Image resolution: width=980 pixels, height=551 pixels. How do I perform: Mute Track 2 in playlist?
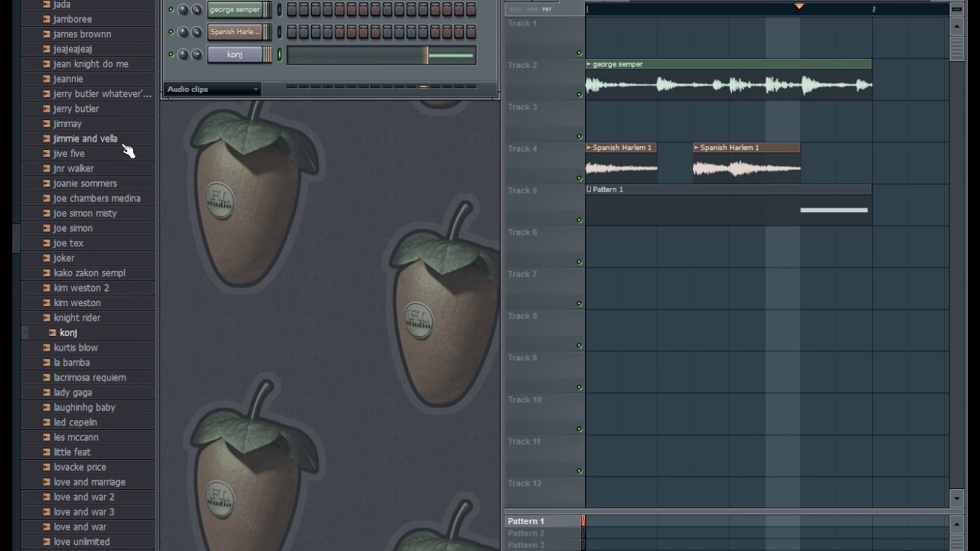point(579,95)
